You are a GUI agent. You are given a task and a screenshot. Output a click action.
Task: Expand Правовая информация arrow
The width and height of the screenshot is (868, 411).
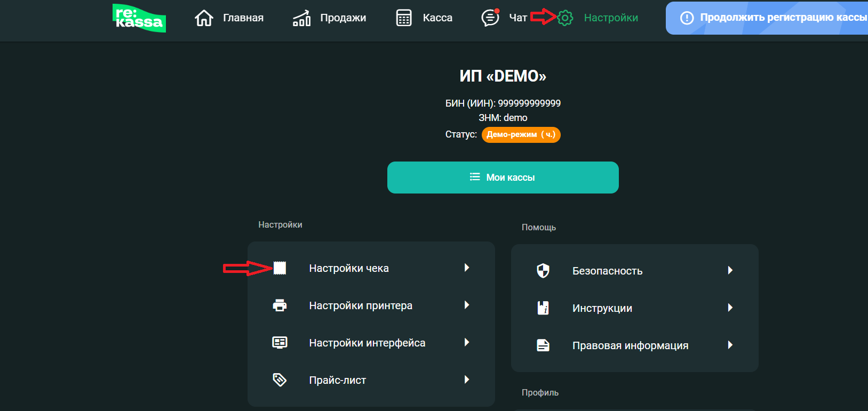tap(730, 345)
